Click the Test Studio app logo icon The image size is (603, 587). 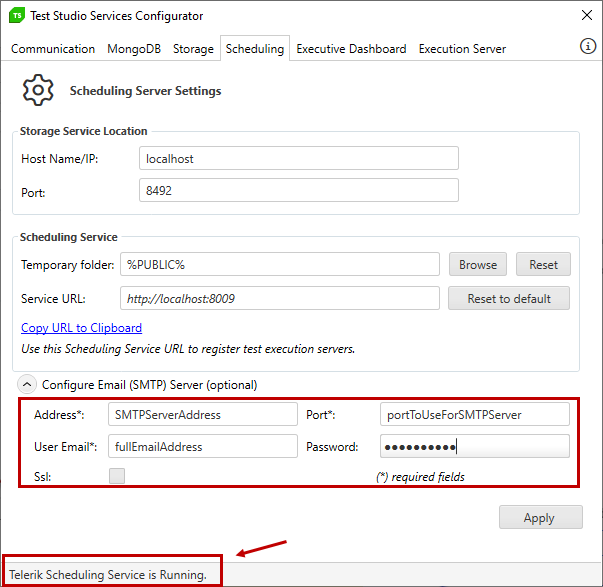point(17,16)
